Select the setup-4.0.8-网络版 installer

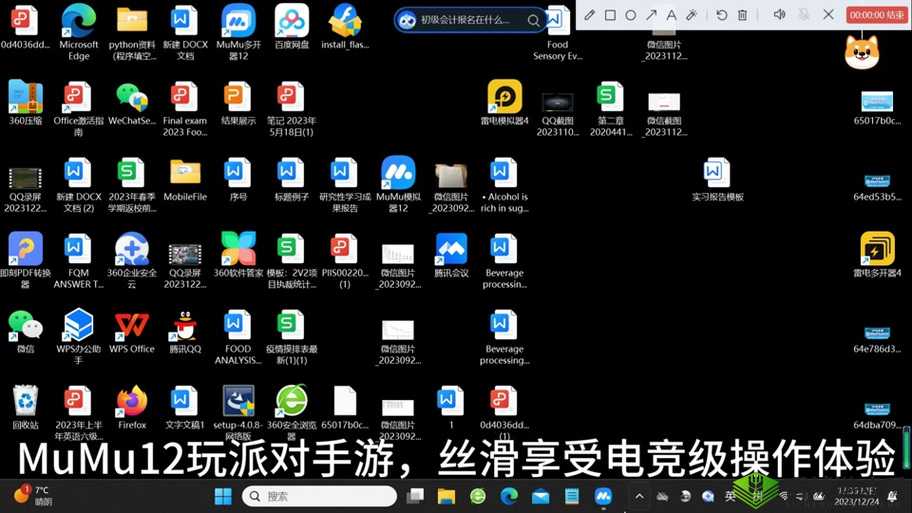[x=238, y=413]
